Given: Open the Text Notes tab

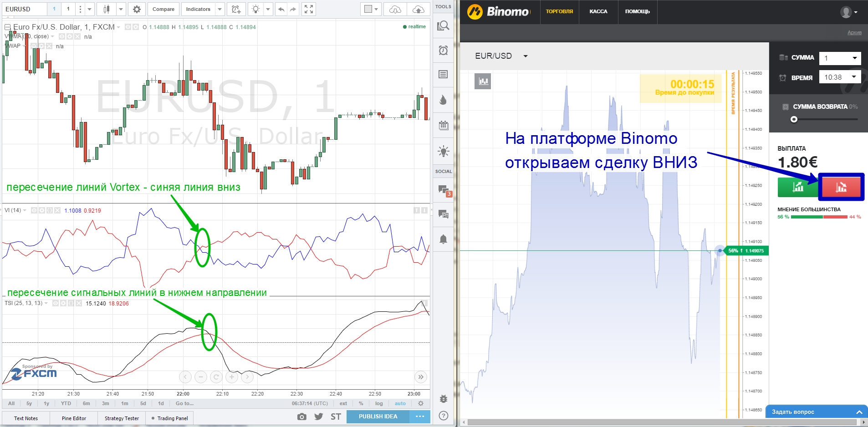Looking at the screenshot, I should [26, 418].
